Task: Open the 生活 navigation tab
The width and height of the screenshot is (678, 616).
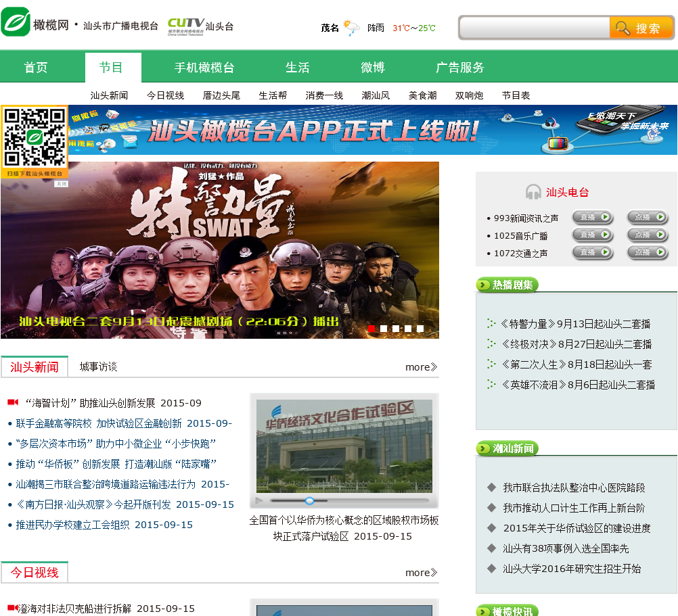Action: (x=298, y=68)
